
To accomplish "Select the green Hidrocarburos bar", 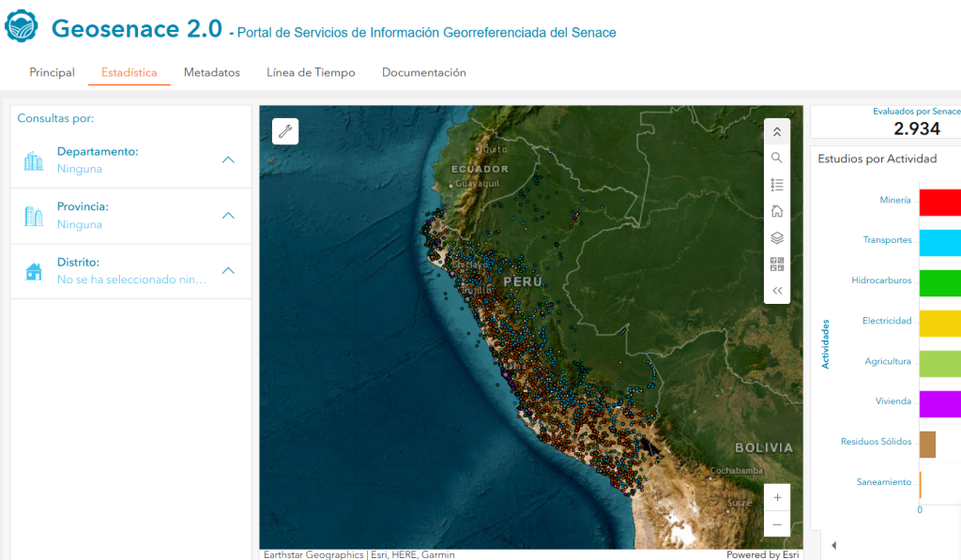I will click(x=940, y=283).
